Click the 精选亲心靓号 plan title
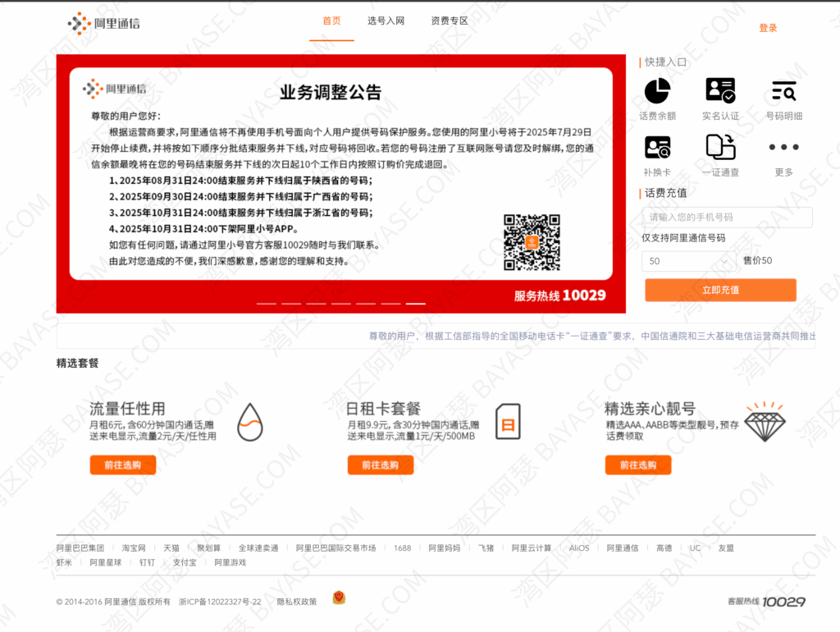 tap(651, 409)
